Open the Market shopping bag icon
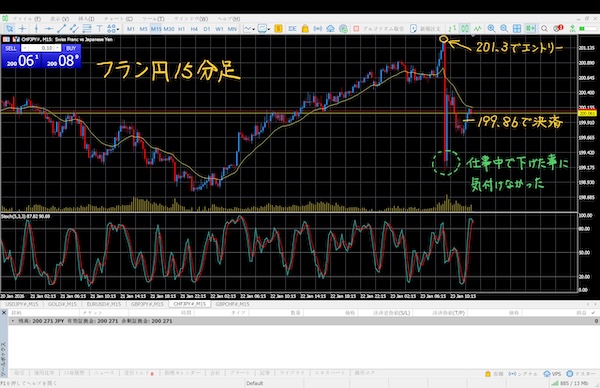 coord(305,29)
